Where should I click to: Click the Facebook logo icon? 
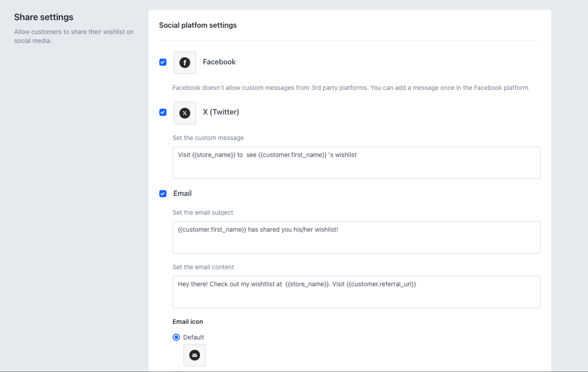[184, 63]
